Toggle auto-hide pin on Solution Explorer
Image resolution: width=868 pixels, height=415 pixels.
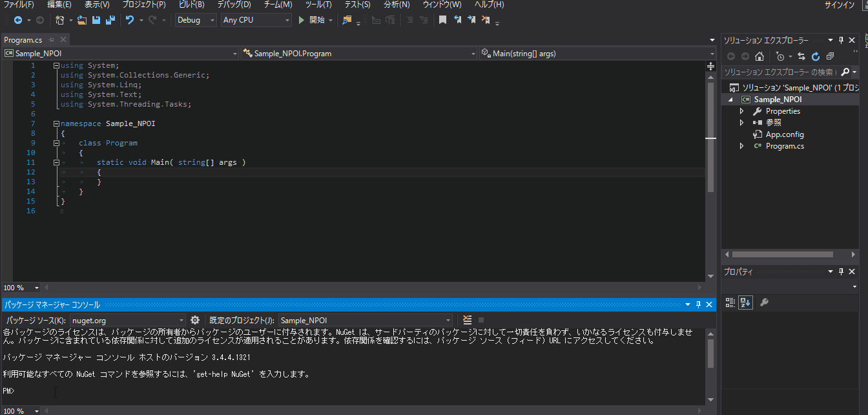coord(840,39)
